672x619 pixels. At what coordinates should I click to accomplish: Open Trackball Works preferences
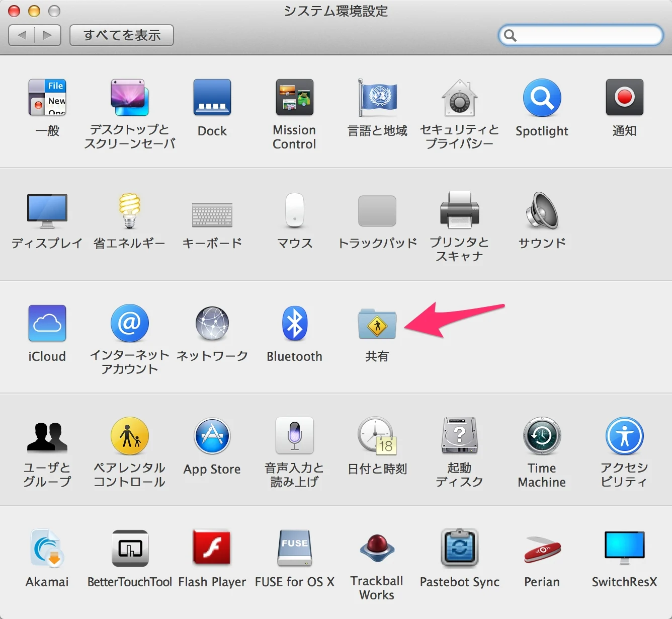pos(377,548)
